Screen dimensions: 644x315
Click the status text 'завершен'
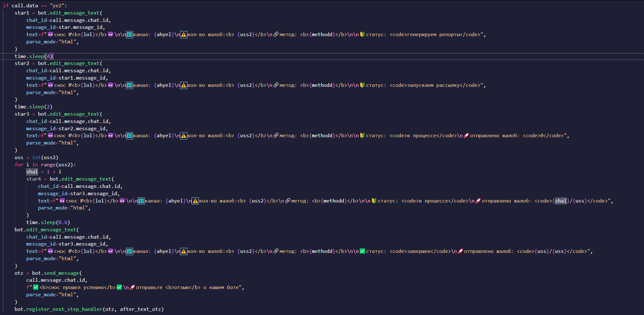[419, 251]
